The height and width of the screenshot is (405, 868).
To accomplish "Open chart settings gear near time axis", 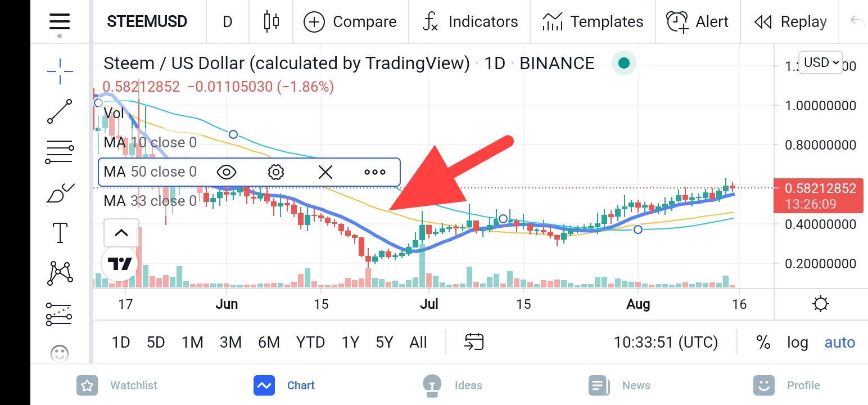I will click(821, 304).
